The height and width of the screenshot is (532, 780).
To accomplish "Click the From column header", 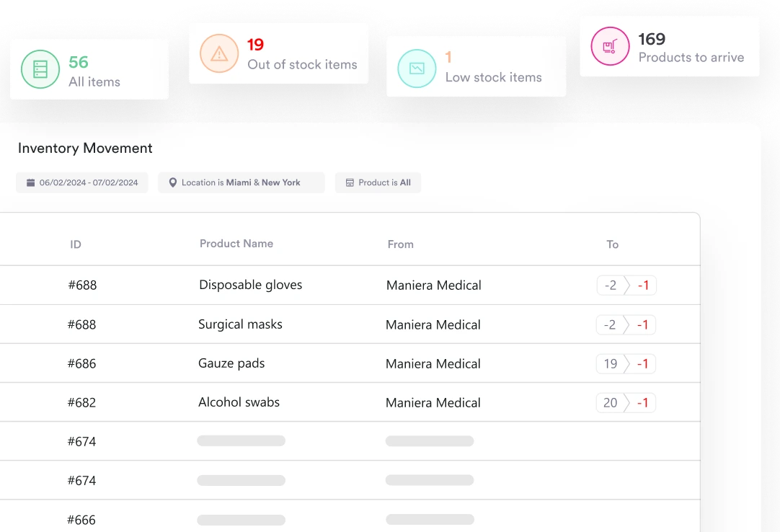I will 400,244.
